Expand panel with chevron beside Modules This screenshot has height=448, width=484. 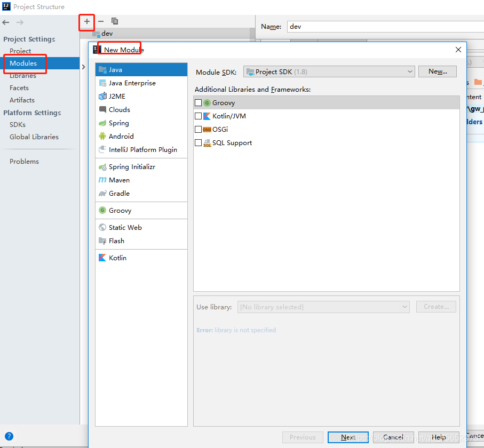click(x=83, y=67)
